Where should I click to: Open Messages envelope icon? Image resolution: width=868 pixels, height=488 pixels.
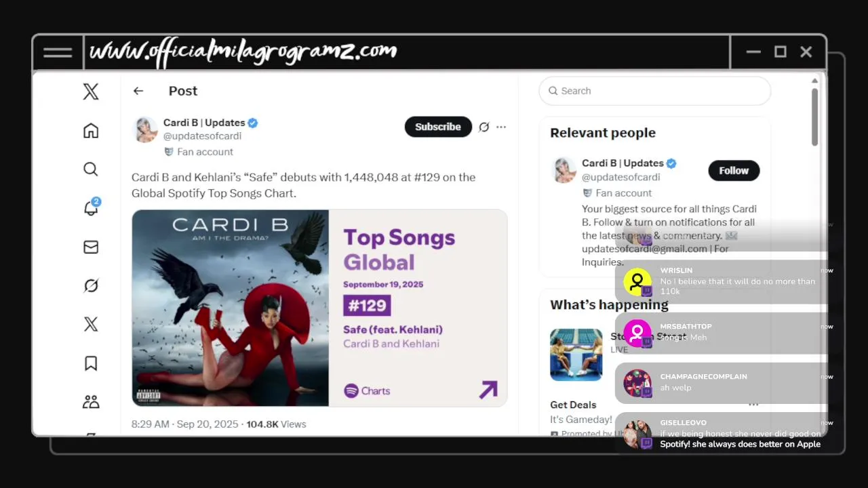(x=91, y=247)
